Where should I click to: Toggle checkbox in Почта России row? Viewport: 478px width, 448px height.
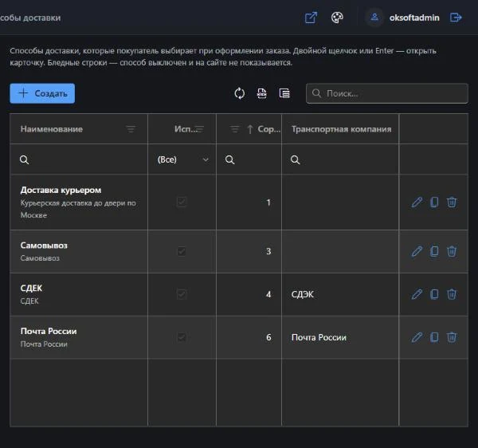[182, 337]
